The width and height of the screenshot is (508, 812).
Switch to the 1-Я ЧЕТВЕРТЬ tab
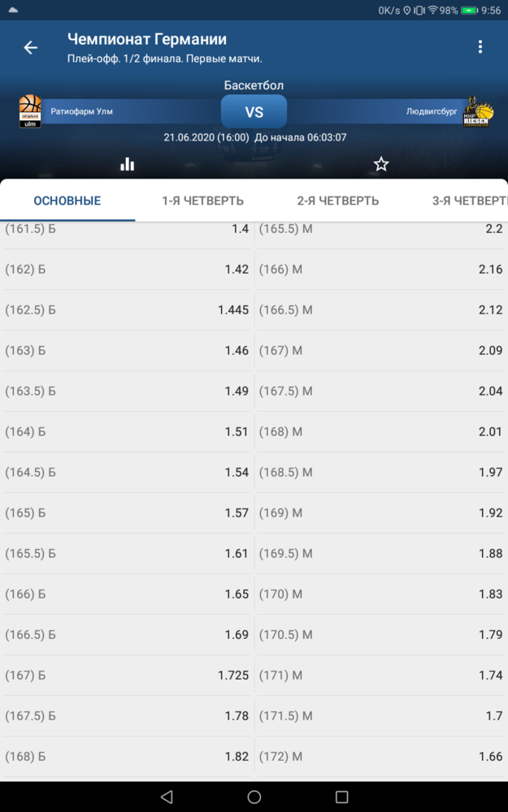coord(202,201)
